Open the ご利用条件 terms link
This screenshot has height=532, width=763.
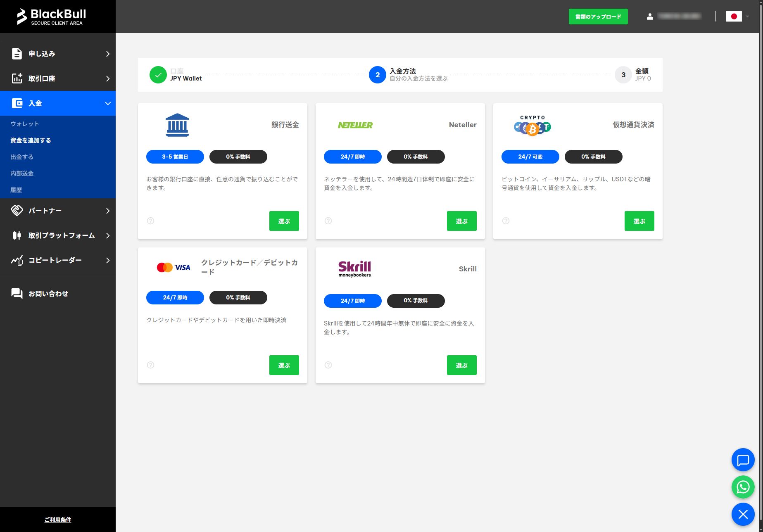pos(58,520)
